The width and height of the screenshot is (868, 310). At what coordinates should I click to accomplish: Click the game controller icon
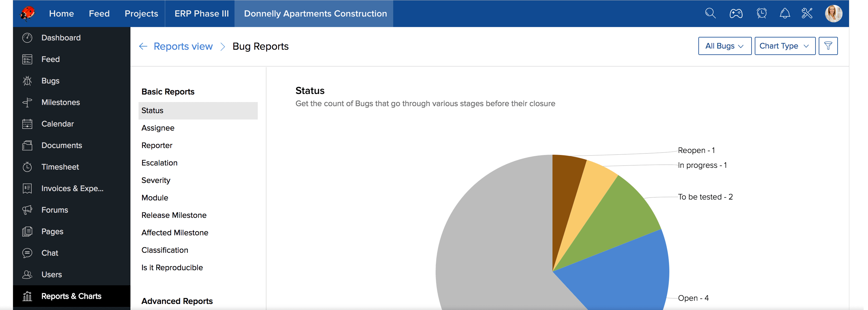[x=736, y=14]
